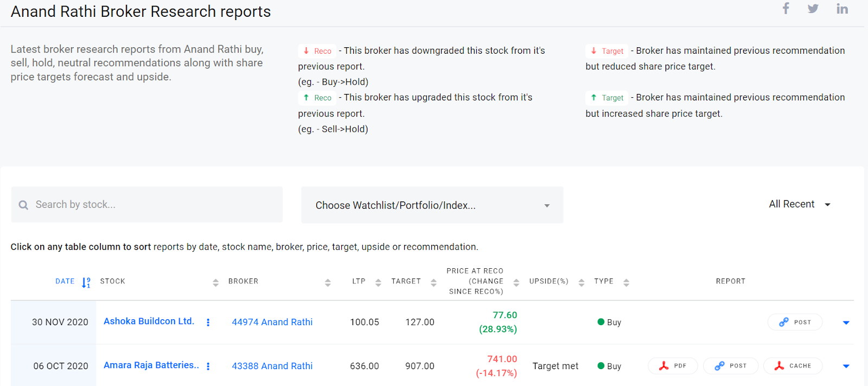Viewport: 868px width, 386px height.
Task: Open Ashoka Buildcon Ltd. stock link
Action: click(149, 321)
